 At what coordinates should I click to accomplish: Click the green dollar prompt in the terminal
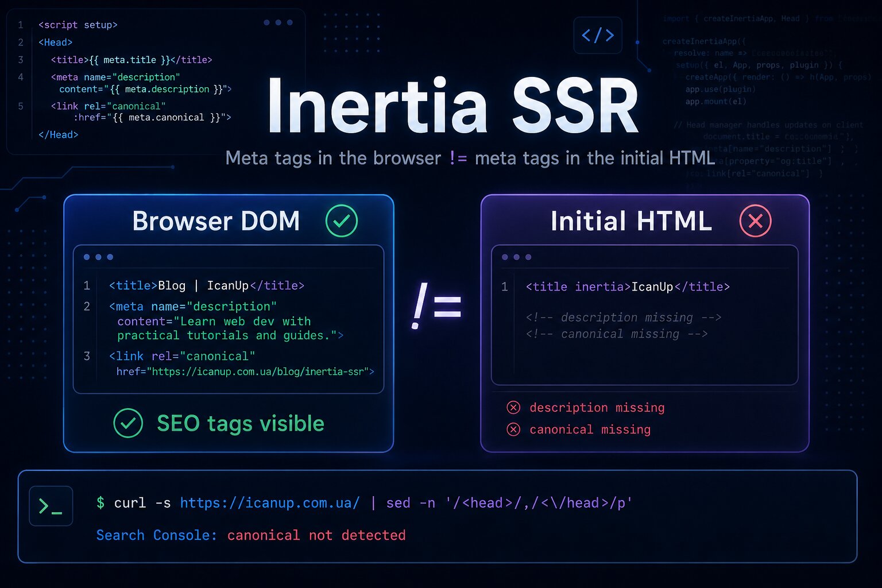click(x=100, y=503)
